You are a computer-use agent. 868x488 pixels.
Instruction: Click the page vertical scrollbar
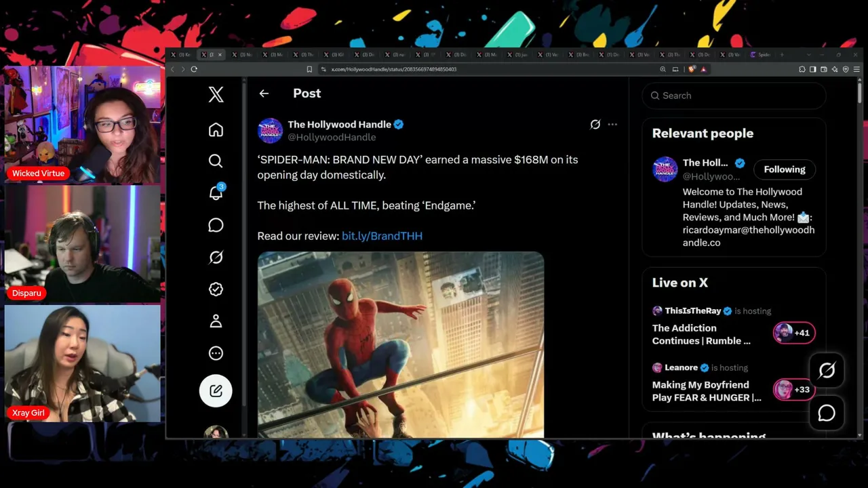(x=859, y=91)
